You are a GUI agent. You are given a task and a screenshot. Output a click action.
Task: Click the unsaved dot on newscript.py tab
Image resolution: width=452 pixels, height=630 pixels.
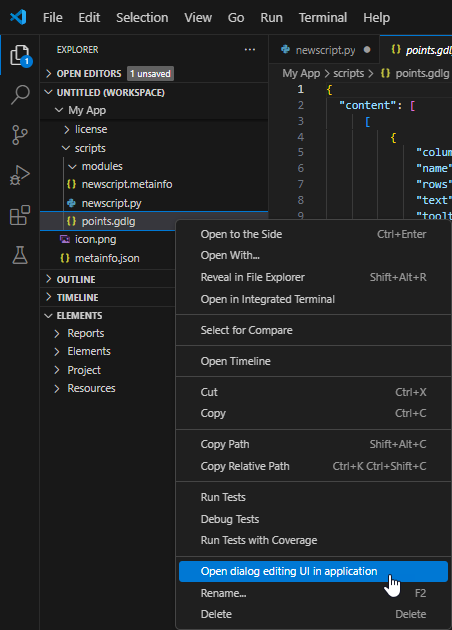click(x=367, y=50)
